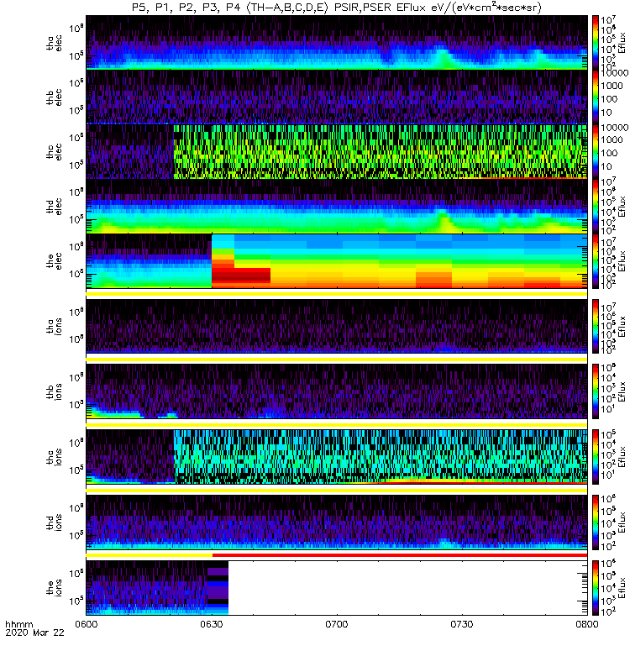
Task: Click the 'hhmm' axis unit label
Action: pos(18,624)
